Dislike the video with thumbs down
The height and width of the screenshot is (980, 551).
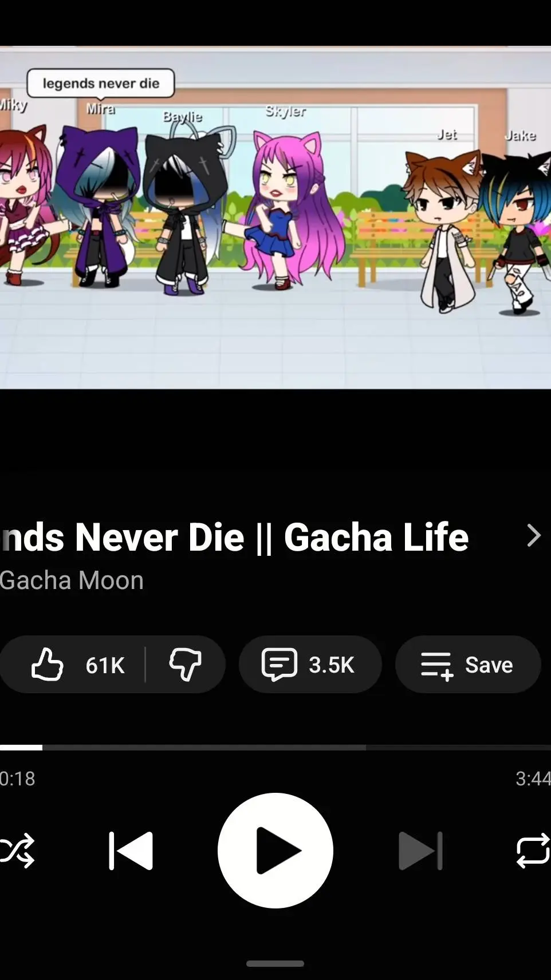[x=185, y=665]
